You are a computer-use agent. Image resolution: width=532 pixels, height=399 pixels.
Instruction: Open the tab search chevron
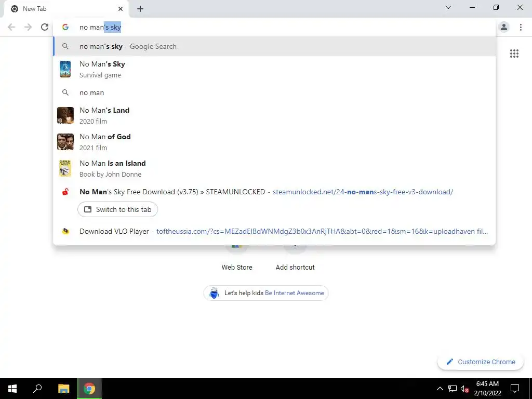(x=448, y=7)
